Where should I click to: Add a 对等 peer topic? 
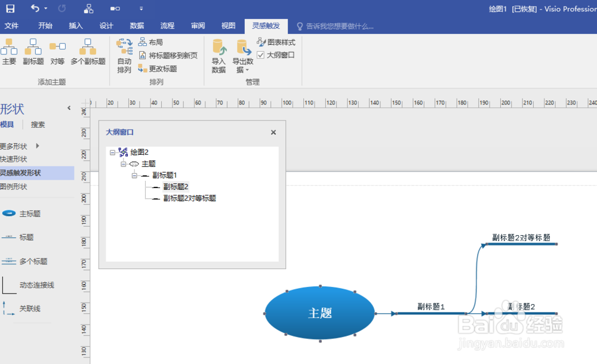coord(57,52)
